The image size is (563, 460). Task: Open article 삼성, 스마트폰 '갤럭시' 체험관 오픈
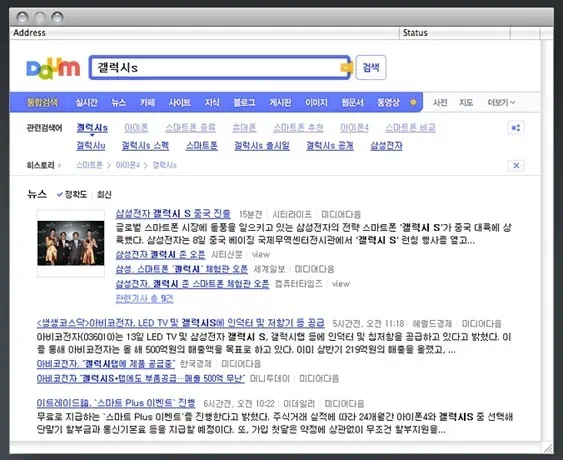(181, 269)
